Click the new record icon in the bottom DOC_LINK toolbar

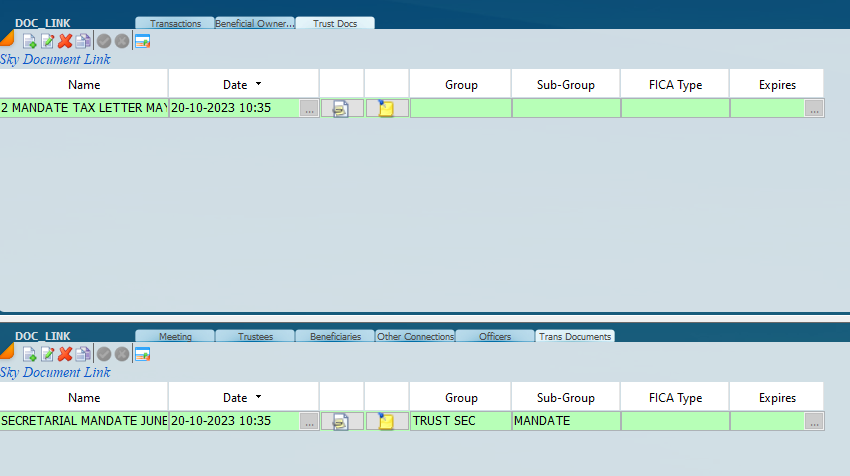(x=30, y=354)
